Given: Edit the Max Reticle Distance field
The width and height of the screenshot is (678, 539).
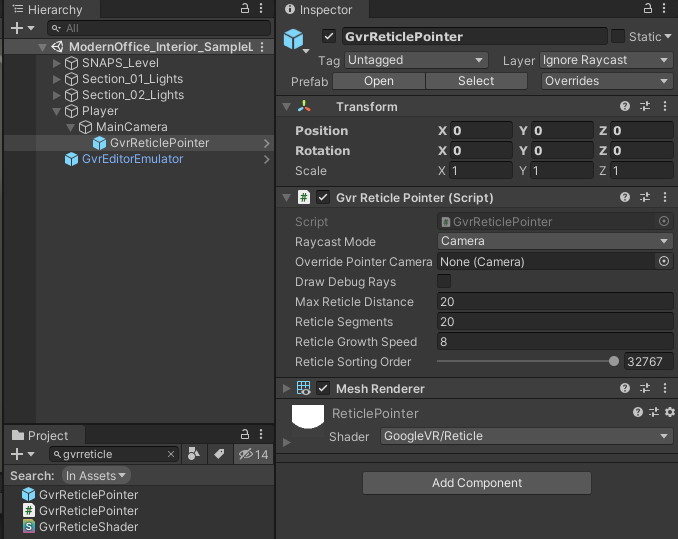Looking at the screenshot, I should [555, 302].
